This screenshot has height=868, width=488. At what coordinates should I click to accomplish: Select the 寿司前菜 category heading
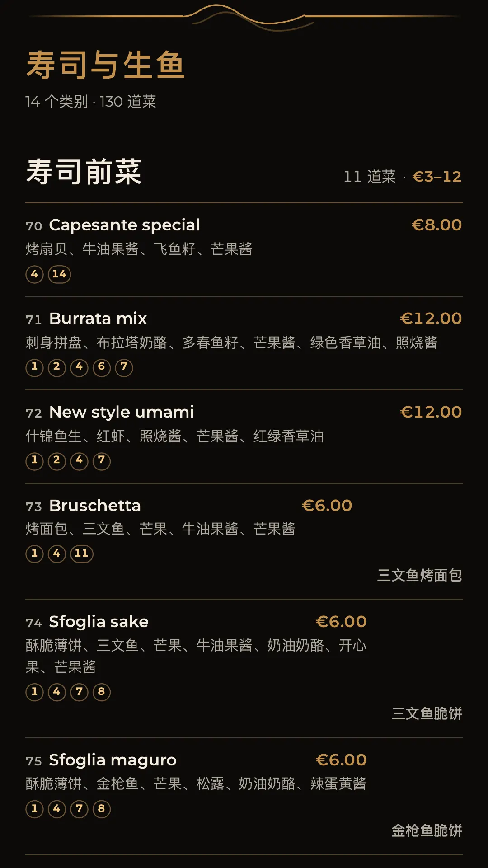pyautogui.click(x=84, y=172)
